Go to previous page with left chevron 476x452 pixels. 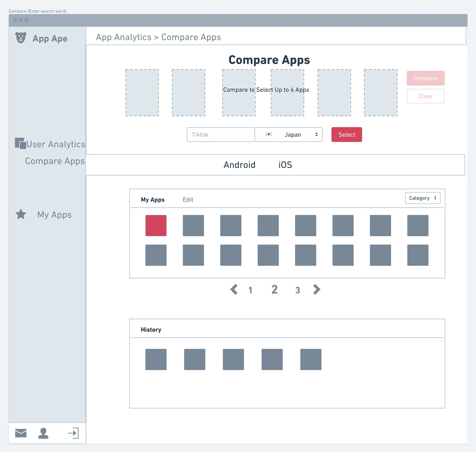point(234,289)
